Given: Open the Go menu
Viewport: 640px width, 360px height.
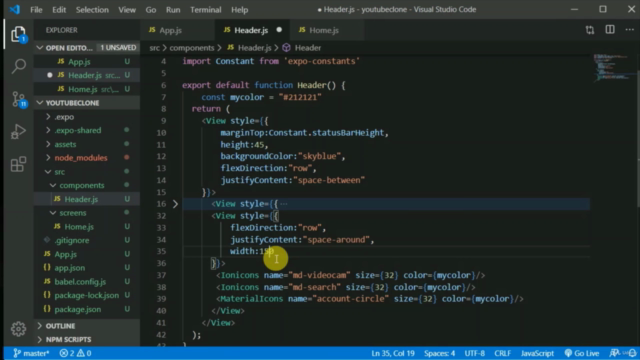Looking at the screenshot, I should click(151, 9).
